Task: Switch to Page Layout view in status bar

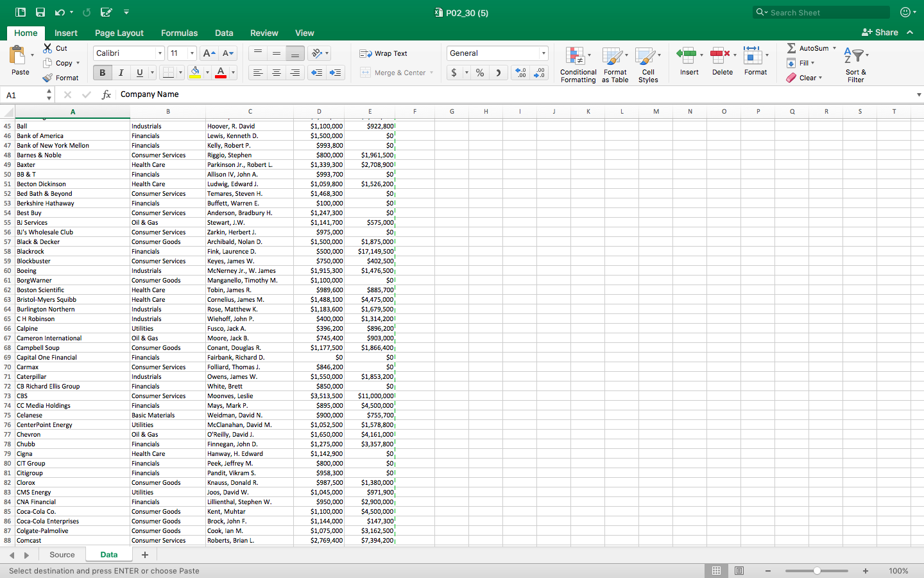Action: click(x=739, y=571)
